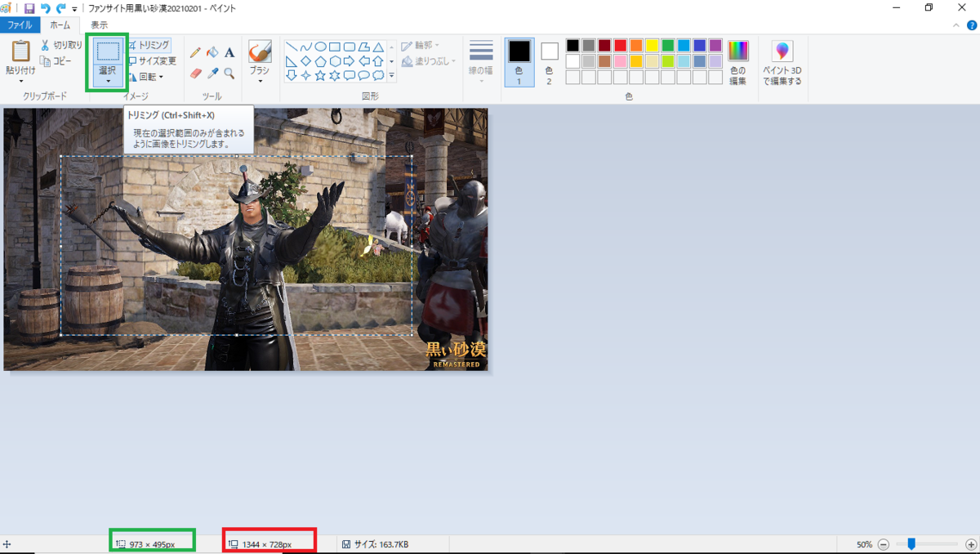Click the zoom slider handle

(911, 543)
